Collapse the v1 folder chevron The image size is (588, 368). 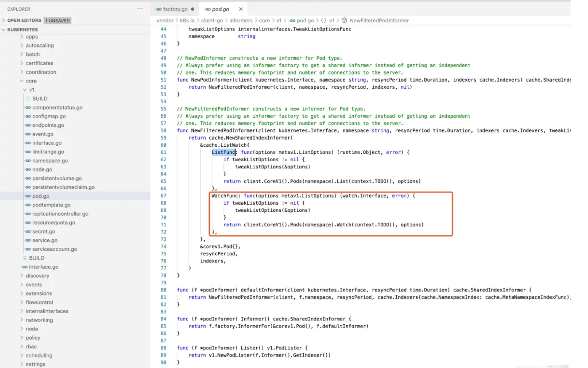point(25,90)
